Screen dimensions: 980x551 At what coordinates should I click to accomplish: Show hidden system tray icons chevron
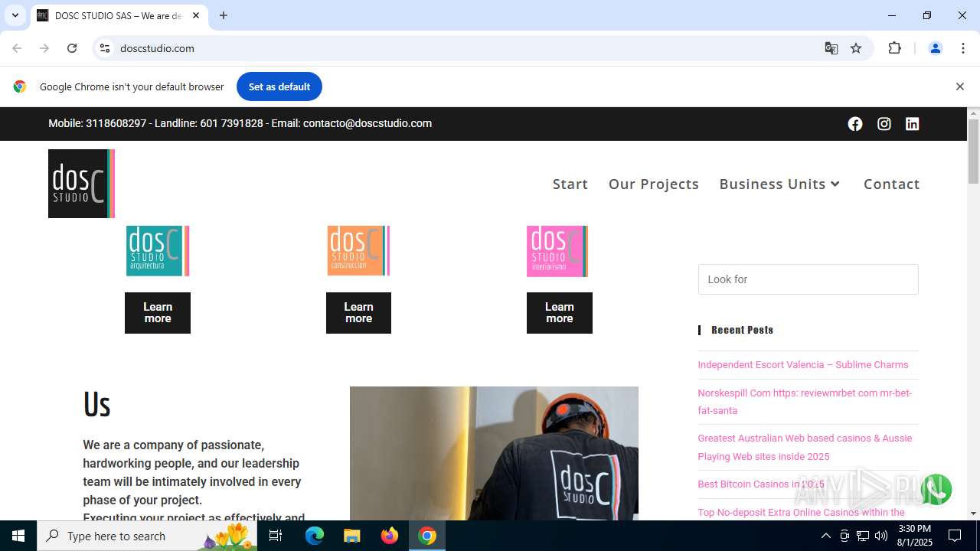click(825, 536)
